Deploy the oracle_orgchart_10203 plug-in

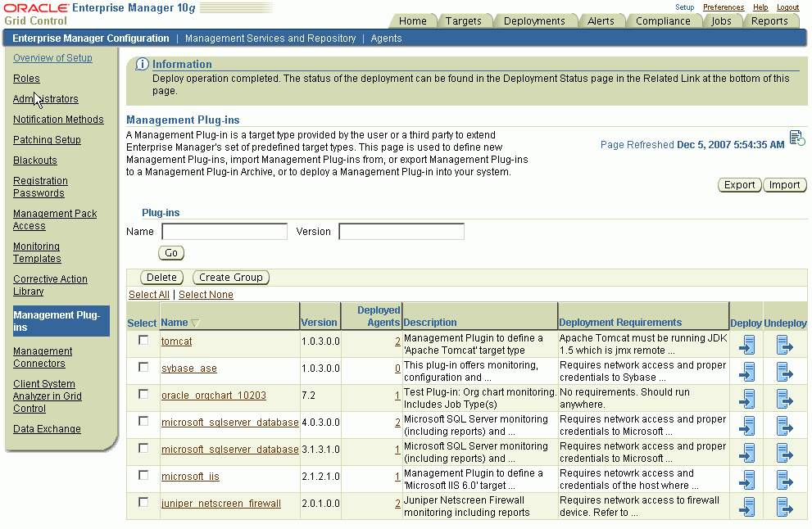(x=746, y=398)
